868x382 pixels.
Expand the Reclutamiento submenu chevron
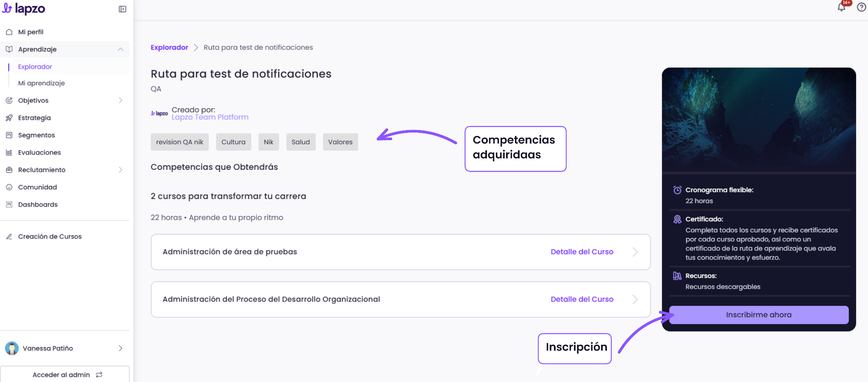pos(120,170)
